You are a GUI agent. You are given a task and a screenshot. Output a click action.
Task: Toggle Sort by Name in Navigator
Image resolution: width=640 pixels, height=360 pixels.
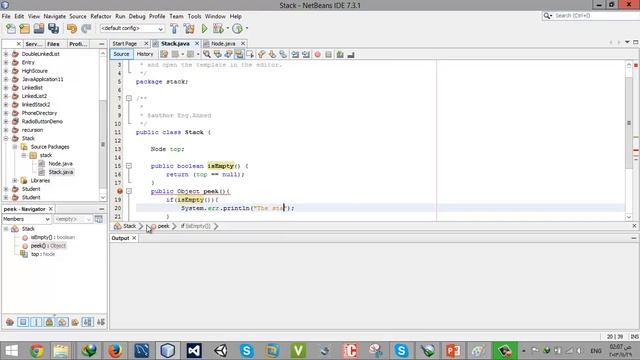click(88, 322)
